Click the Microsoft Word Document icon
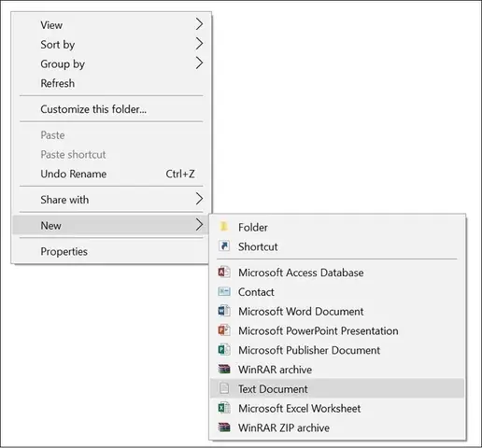The image size is (482, 448). click(224, 311)
